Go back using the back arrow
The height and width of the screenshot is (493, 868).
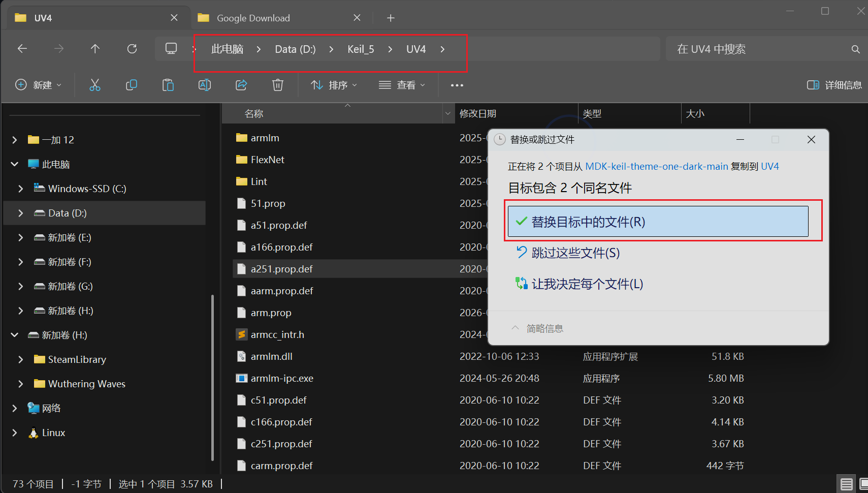22,49
